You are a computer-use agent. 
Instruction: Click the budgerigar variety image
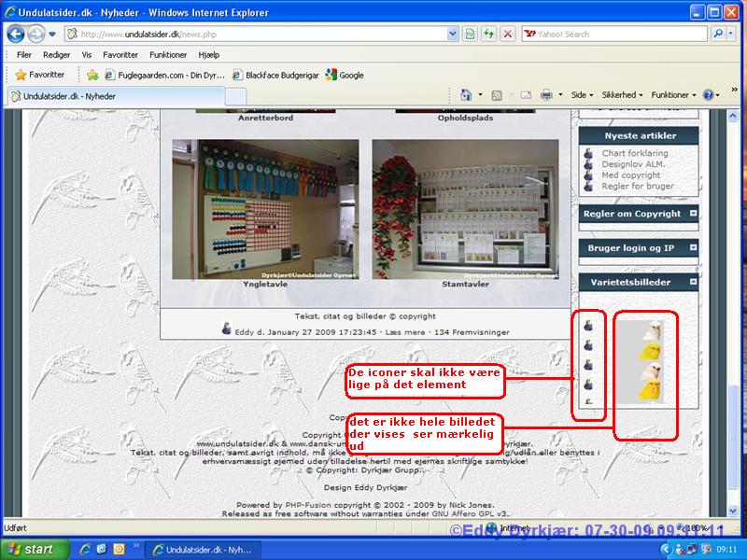pyautogui.click(x=641, y=361)
